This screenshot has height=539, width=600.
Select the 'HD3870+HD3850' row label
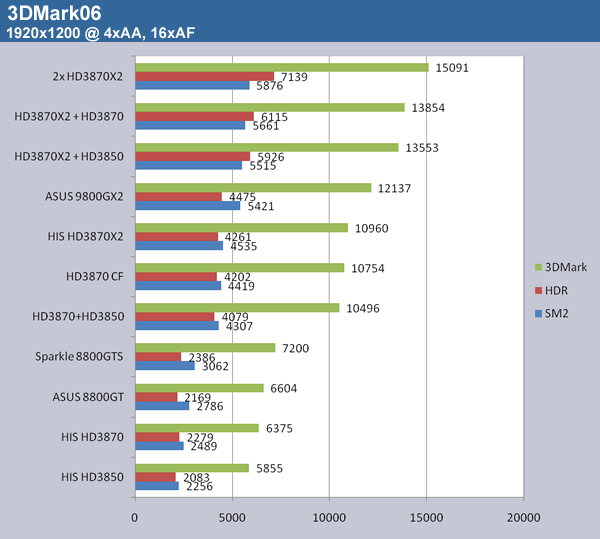tap(78, 316)
